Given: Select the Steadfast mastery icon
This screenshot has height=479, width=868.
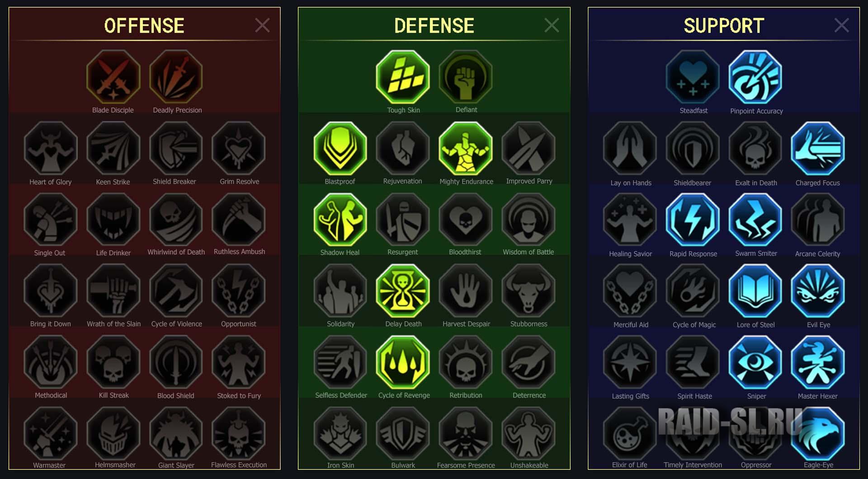Looking at the screenshot, I should pos(693,77).
